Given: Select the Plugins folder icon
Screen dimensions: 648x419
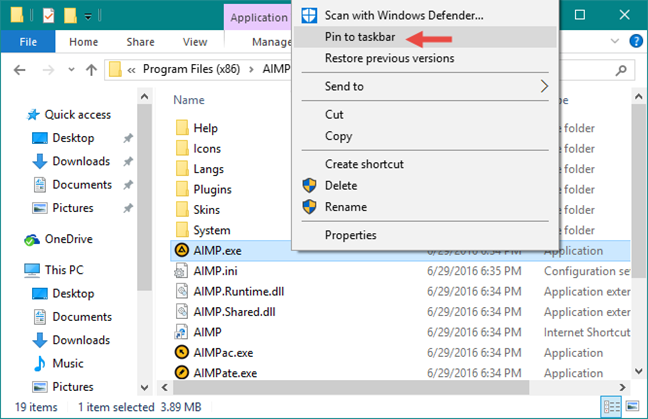Looking at the screenshot, I should pyautogui.click(x=182, y=189).
